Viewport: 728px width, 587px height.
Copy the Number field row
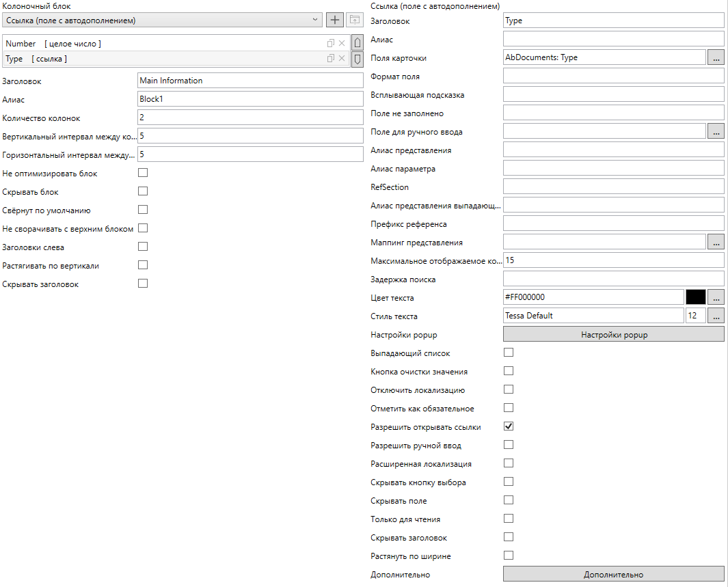(x=331, y=43)
